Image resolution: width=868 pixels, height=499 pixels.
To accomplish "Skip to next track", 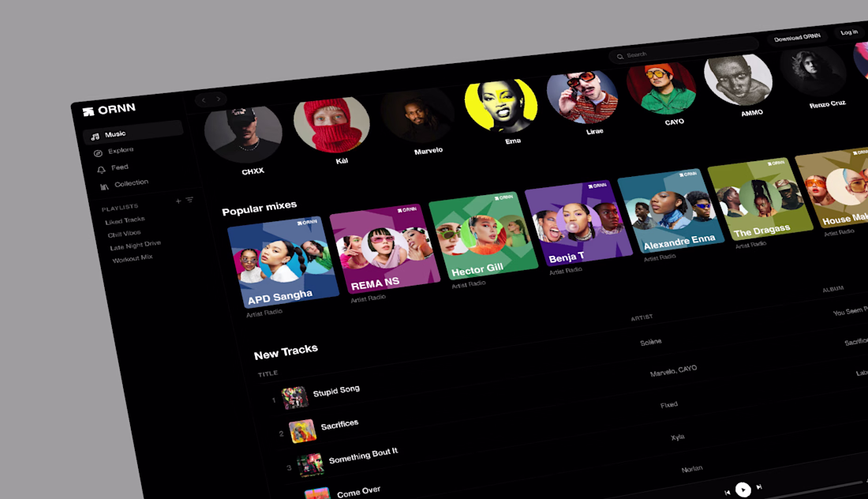I will (x=759, y=487).
